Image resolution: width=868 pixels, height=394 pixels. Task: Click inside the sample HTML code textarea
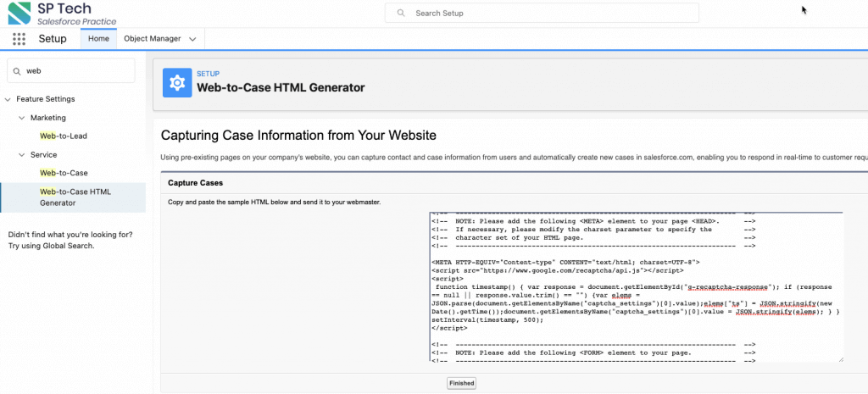coord(636,288)
